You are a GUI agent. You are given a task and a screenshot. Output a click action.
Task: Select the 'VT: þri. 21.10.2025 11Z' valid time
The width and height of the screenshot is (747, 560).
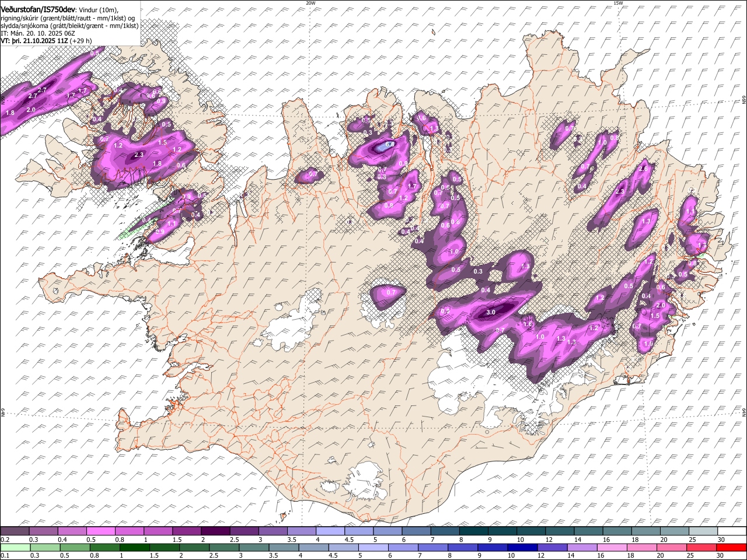click(x=35, y=41)
